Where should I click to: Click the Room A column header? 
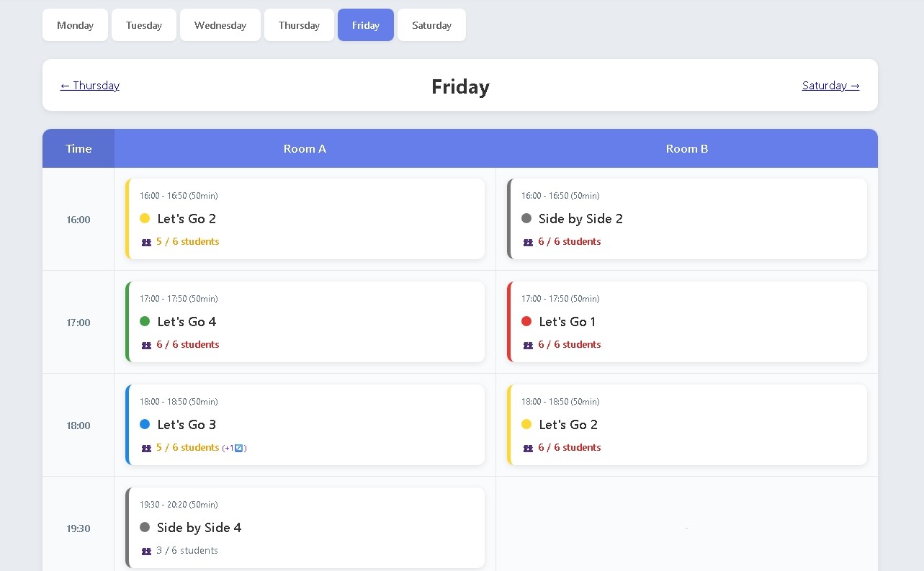pos(305,148)
